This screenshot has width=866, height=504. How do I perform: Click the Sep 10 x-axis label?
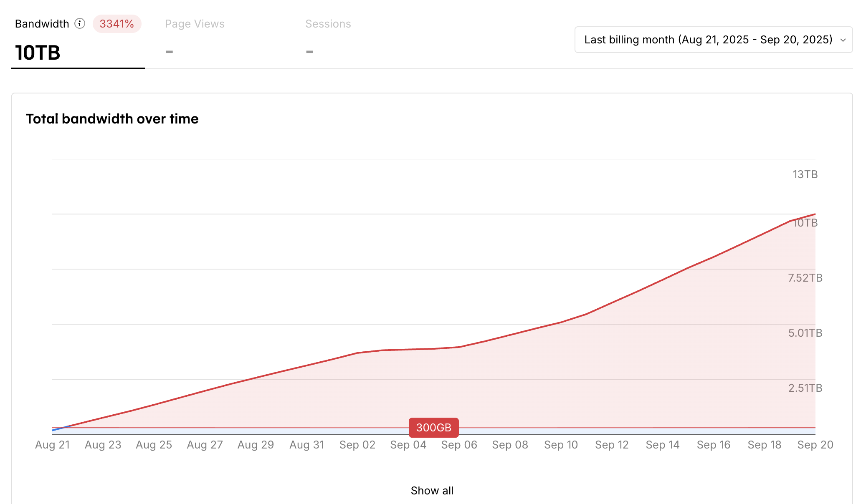click(x=561, y=445)
